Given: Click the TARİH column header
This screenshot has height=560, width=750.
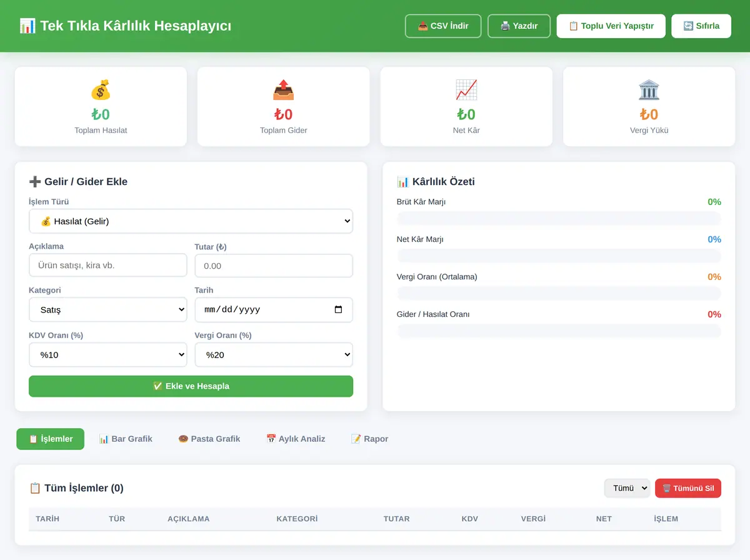Looking at the screenshot, I should point(47,519).
